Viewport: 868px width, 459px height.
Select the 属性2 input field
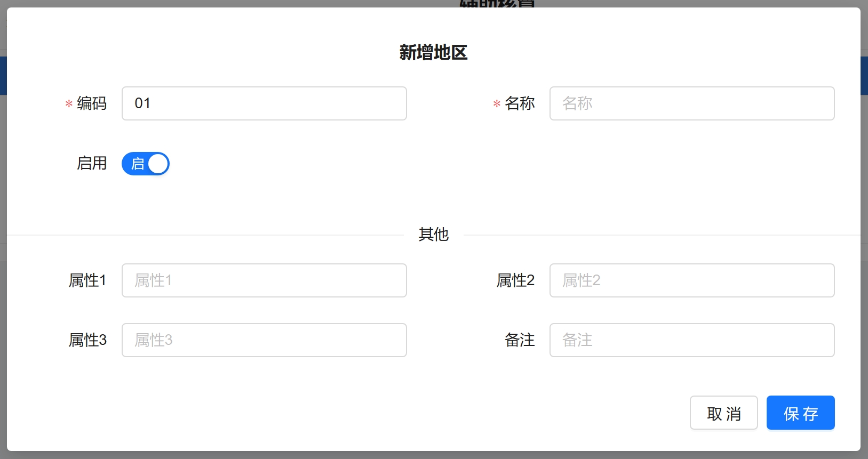[x=691, y=280]
